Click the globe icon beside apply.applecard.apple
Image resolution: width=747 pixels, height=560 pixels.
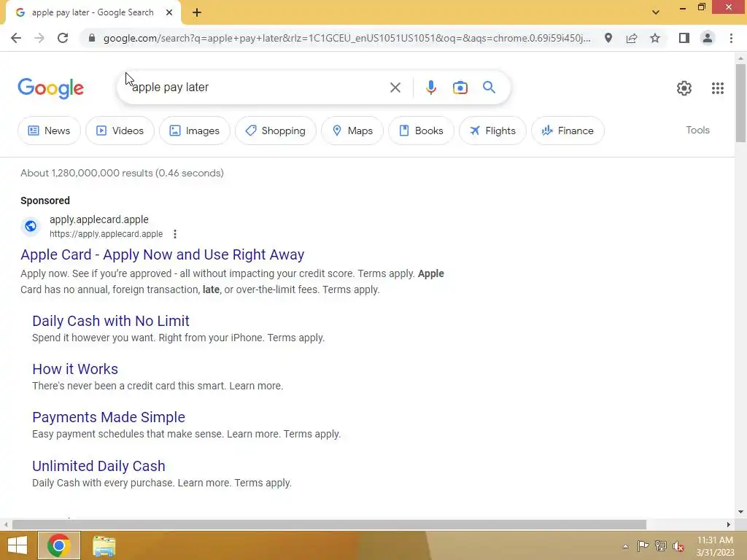(x=31, y=226)
